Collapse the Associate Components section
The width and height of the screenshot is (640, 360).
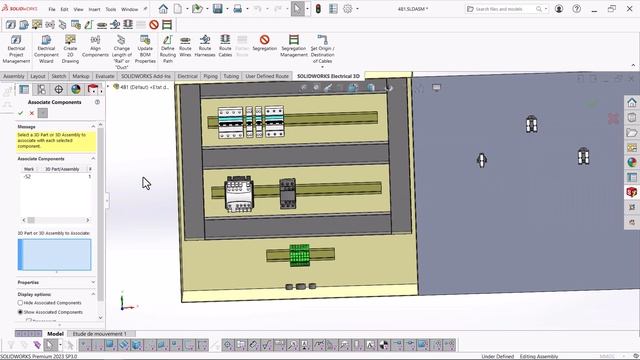tap(93, 158)
